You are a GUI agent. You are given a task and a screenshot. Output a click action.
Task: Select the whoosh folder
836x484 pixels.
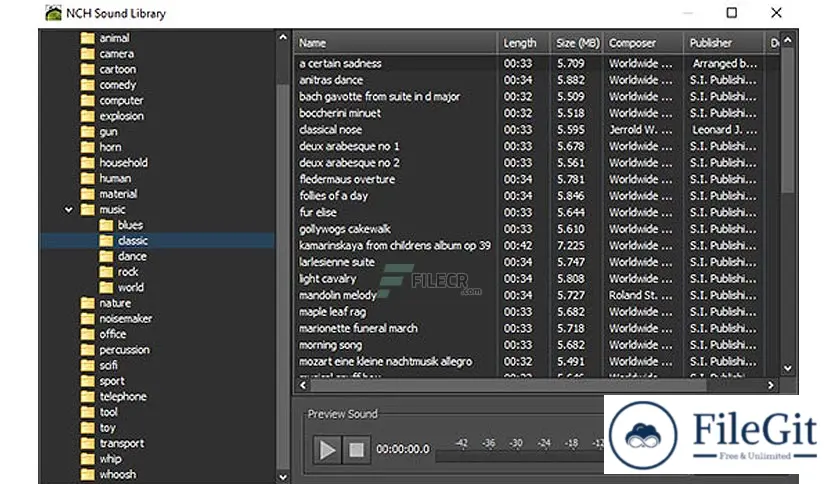pyautogui.click(x=108, y=474)
